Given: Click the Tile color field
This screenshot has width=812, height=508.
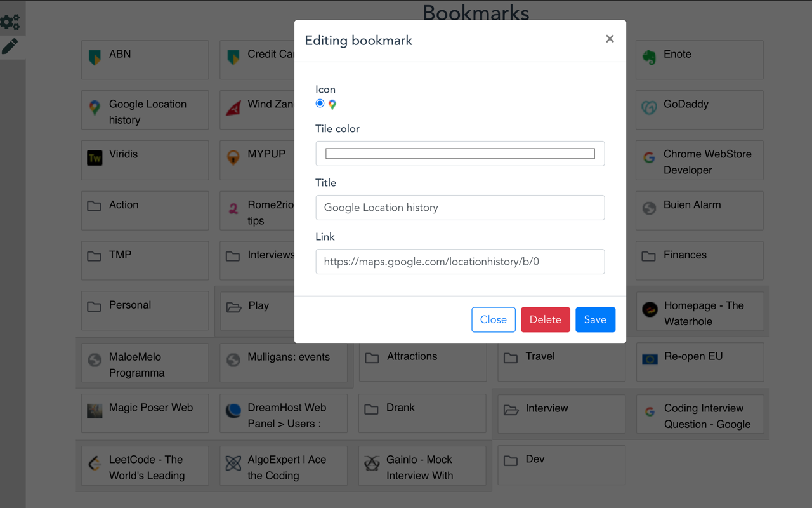Looking at the screenshot, I should coord(460,153).
